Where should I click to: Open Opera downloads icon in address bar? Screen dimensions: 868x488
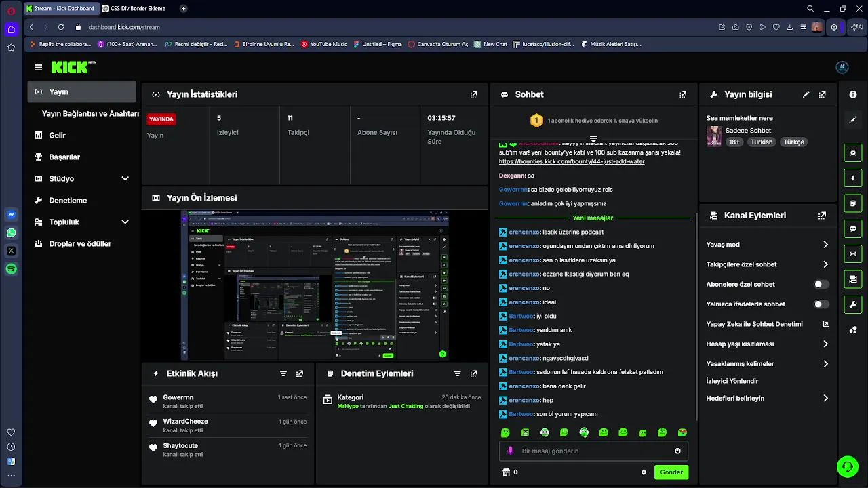[789, 27]
